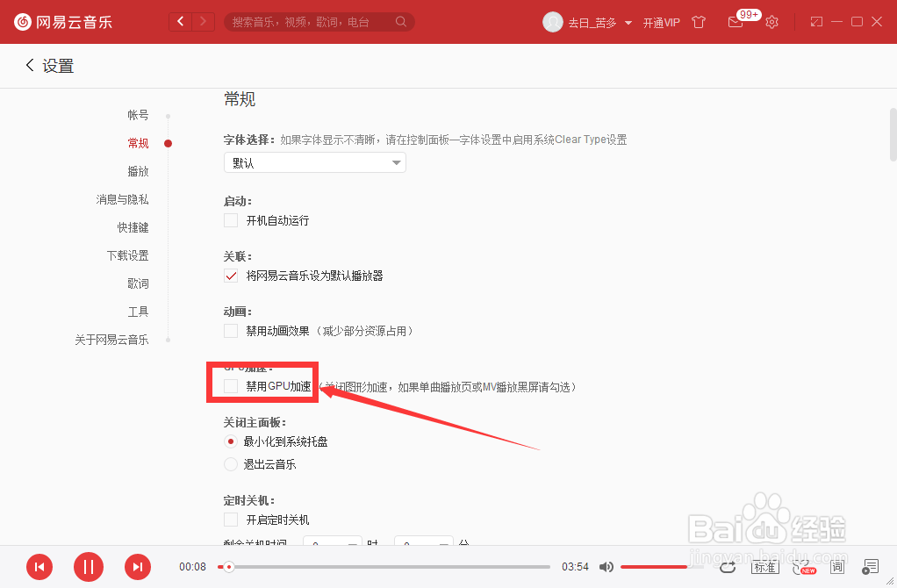Go to 常规 settings section
Screen dimensions: 897x588
pos(138,143)
